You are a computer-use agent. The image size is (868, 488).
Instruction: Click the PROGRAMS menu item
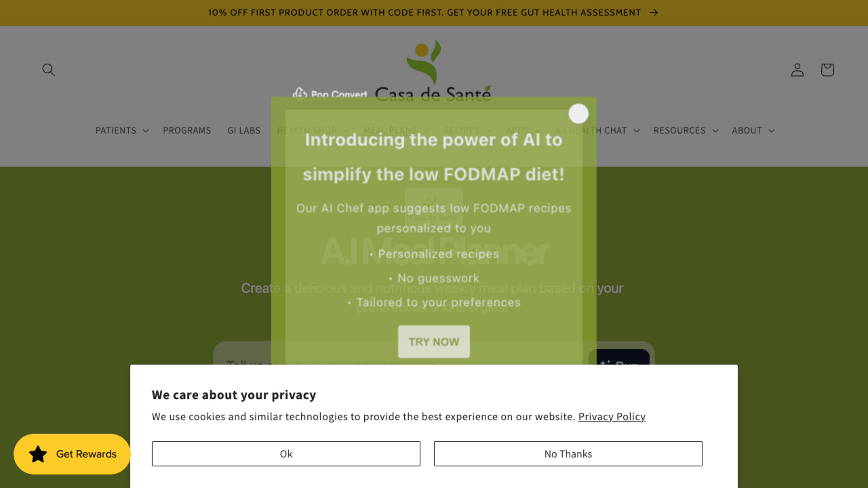tap(186, 130)
